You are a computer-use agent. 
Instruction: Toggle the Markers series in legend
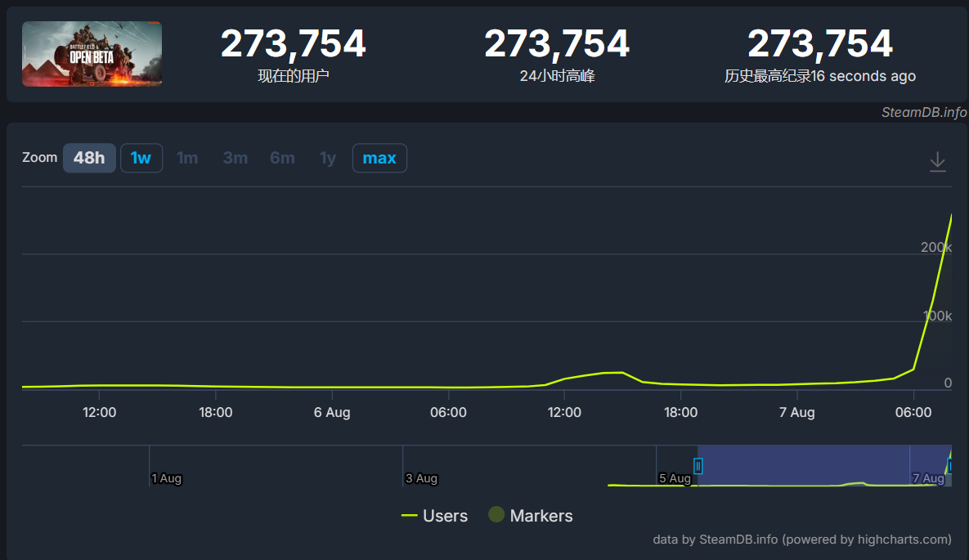[x=531, y=516]
